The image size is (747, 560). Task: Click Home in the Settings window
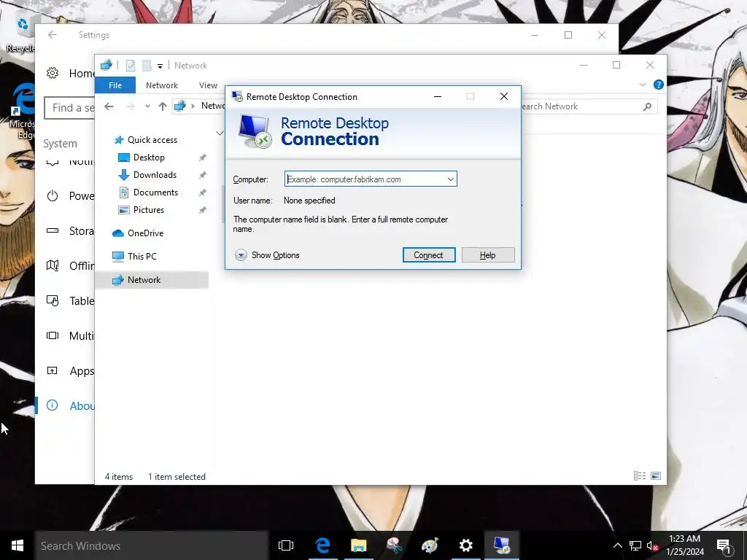pos(71,74)
